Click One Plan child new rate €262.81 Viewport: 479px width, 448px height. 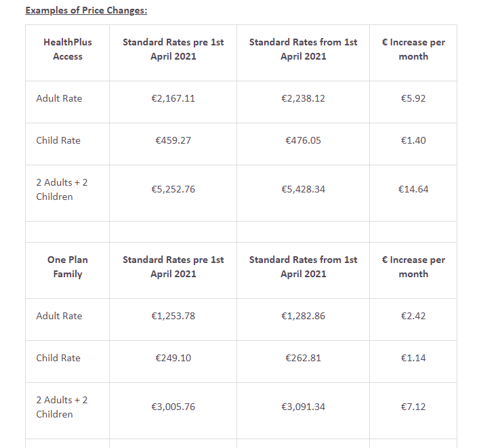(x=303, y=358)
